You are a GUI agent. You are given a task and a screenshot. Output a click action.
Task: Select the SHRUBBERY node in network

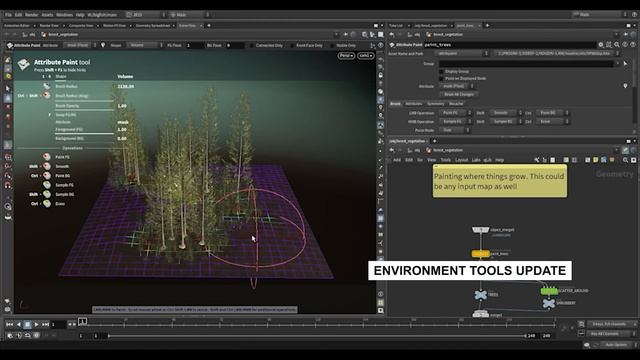549,303
